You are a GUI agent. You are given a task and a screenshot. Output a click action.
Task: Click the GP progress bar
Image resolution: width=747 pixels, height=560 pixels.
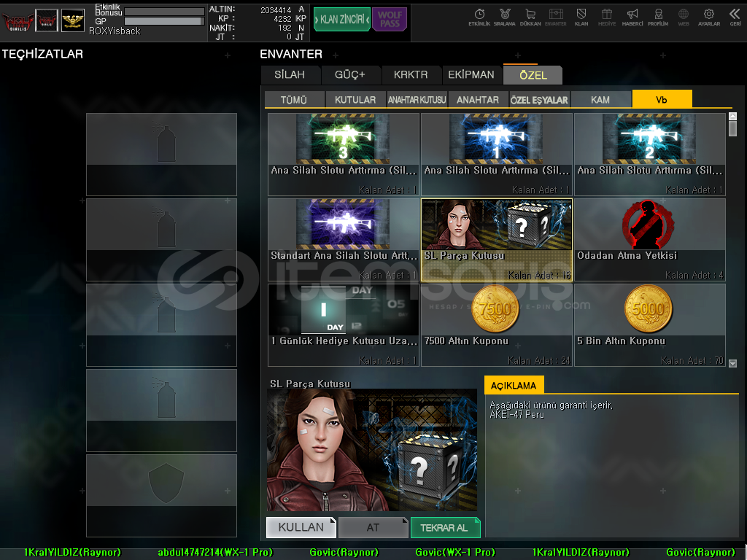coord(164,21)
